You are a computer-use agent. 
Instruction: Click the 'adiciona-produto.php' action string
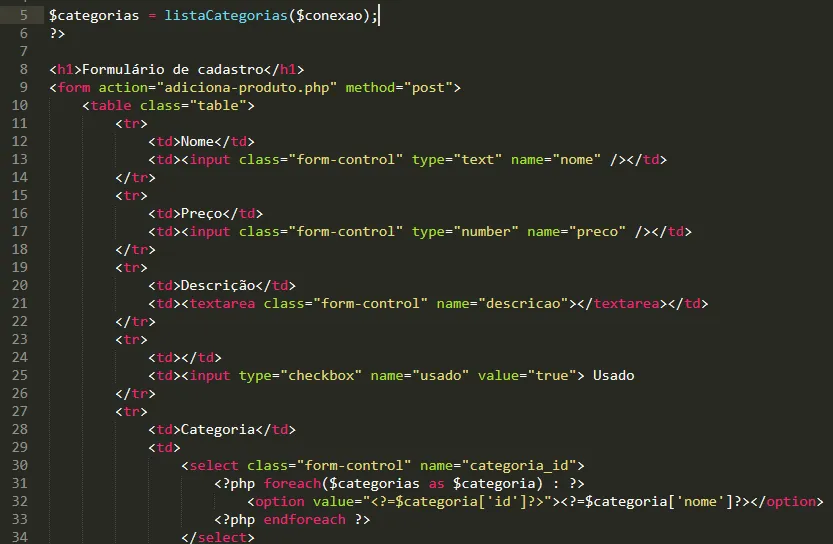point(246,88)
